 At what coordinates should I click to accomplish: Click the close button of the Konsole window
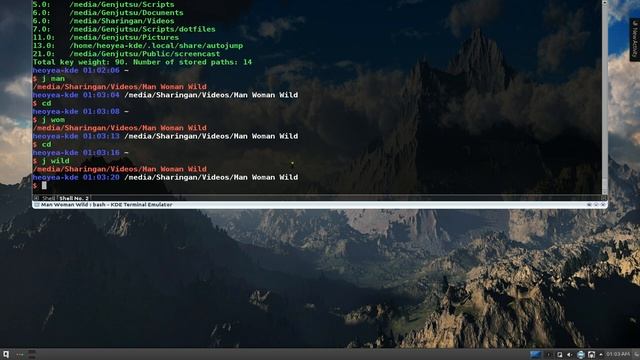coord(603,204)
